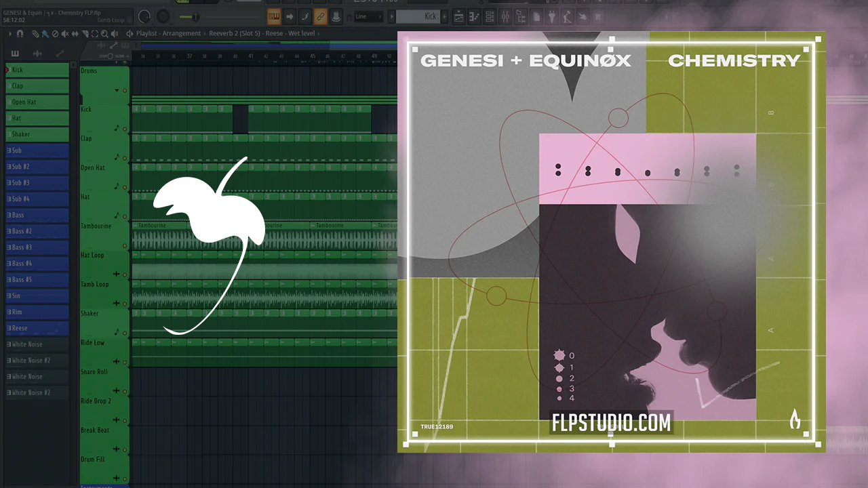The height and width of the screenshot is (488, 868).
Task: Click the right-arrow icon in the top toolbar
Action: [x=290, y=16]
